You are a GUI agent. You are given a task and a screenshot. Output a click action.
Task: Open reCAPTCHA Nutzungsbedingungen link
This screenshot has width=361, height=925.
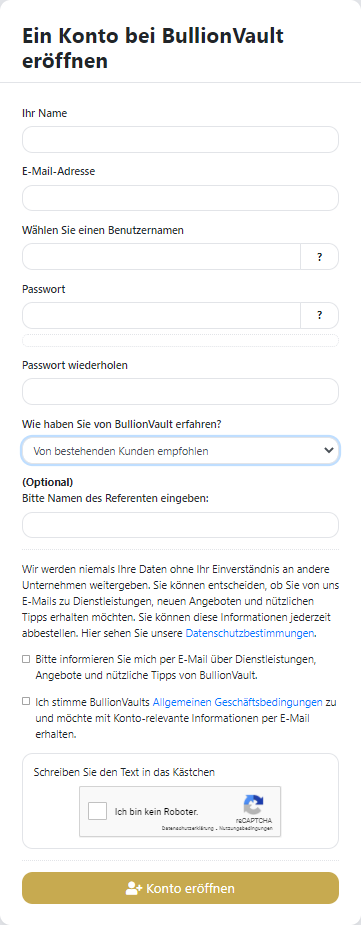pos(246,829)
